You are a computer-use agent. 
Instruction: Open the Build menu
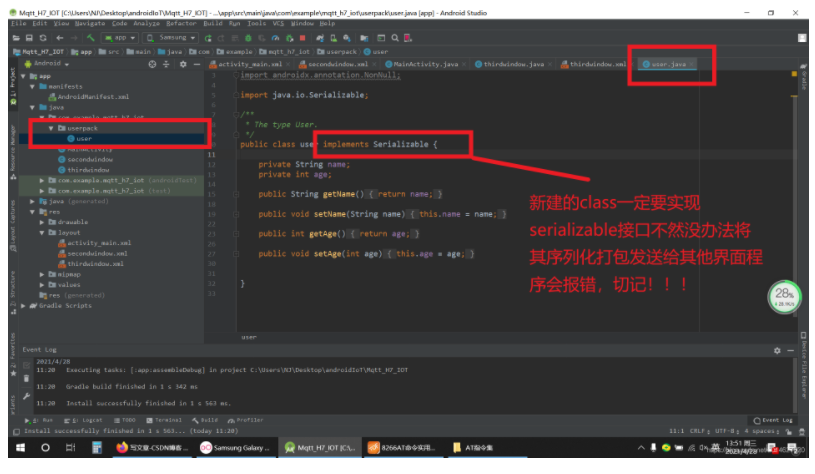(x=213, y=23)
